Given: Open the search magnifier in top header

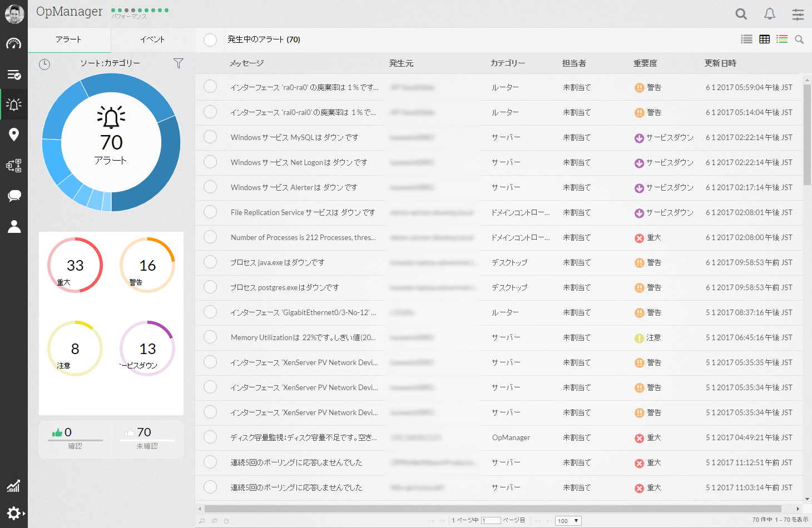Looking at the screenshot, I should [x=741, y=14].
